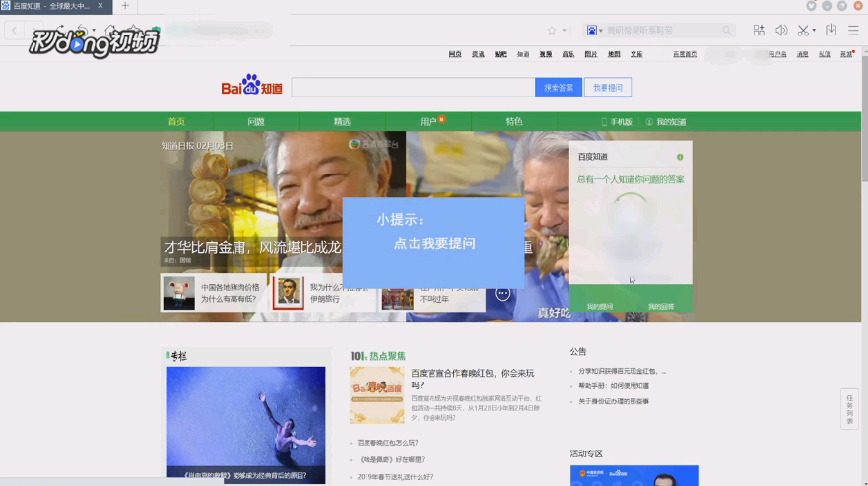Screen dimensions: 868x486
Task: Open the 中国各地猪肉价格 card thumbnail
Action: 178,293
